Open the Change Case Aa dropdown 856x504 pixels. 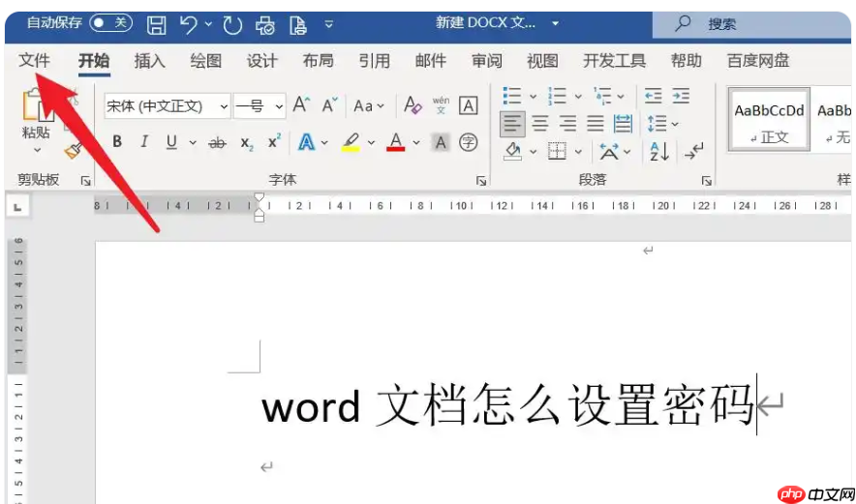369,105
